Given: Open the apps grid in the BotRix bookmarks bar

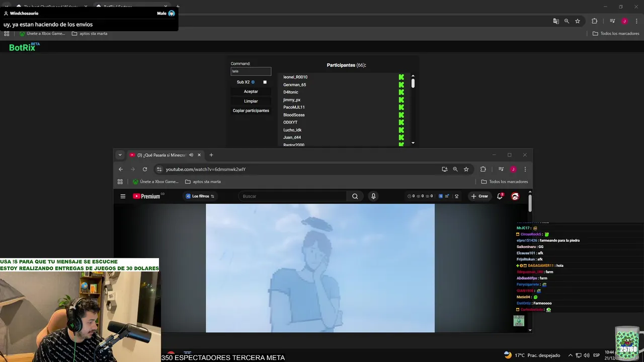Looking at the screenshot, I should coord(7,34).
